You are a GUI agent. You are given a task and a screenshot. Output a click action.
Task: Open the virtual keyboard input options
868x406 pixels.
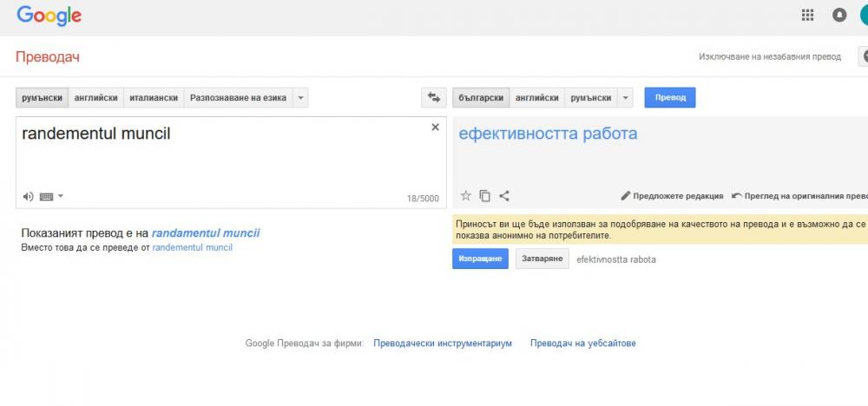point(51,197)
